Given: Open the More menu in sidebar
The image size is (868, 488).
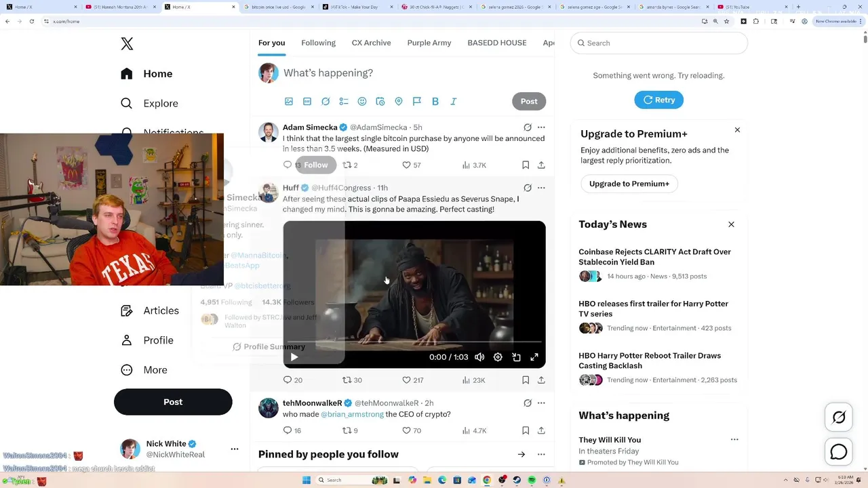Looking at the screenshot, I should coord(144,370).
